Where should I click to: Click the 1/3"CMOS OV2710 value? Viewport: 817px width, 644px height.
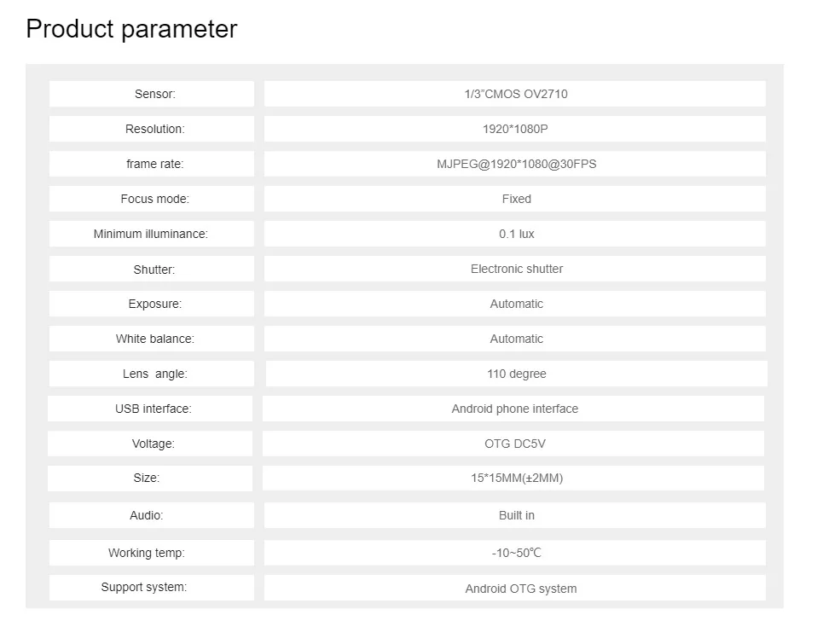(516, 94)
